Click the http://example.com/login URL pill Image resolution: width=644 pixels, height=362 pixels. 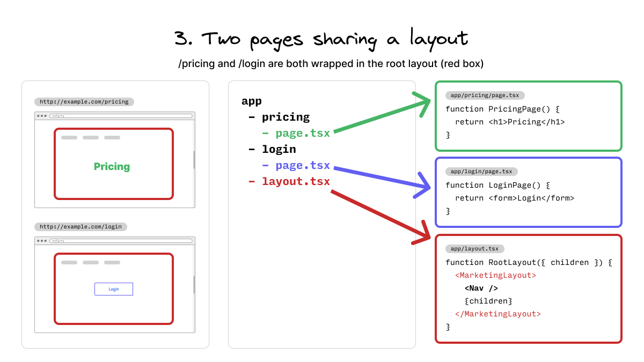click(x=80, y=226)
